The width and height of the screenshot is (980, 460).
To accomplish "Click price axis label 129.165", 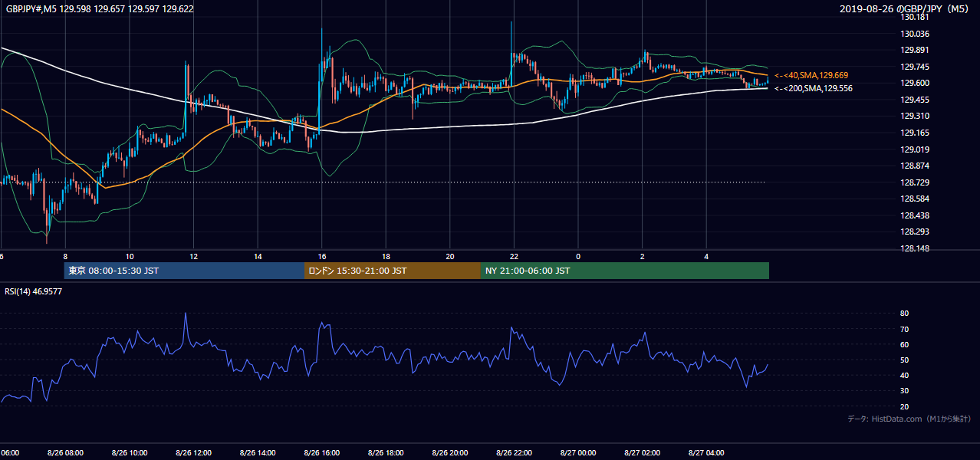I will point(916,133).
